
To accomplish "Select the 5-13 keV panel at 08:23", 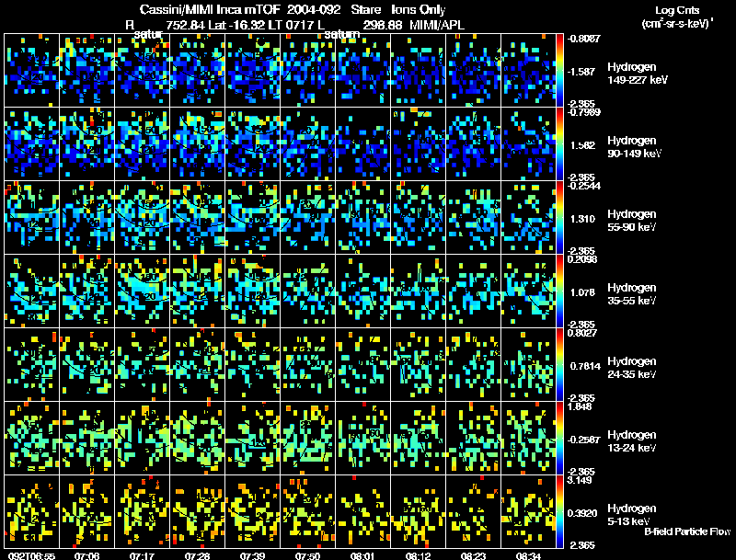I will (x=473, y=512).
